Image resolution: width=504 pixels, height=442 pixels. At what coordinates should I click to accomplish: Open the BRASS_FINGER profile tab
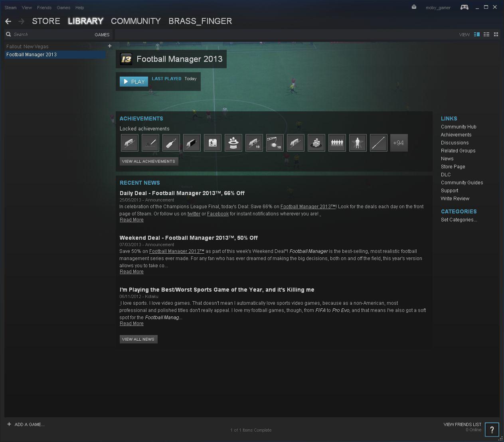[200, 21]
